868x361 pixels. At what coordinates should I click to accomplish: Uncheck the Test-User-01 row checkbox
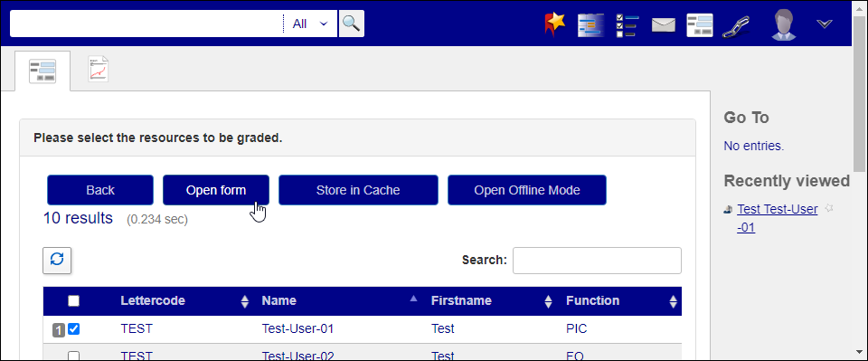(73, 329)
